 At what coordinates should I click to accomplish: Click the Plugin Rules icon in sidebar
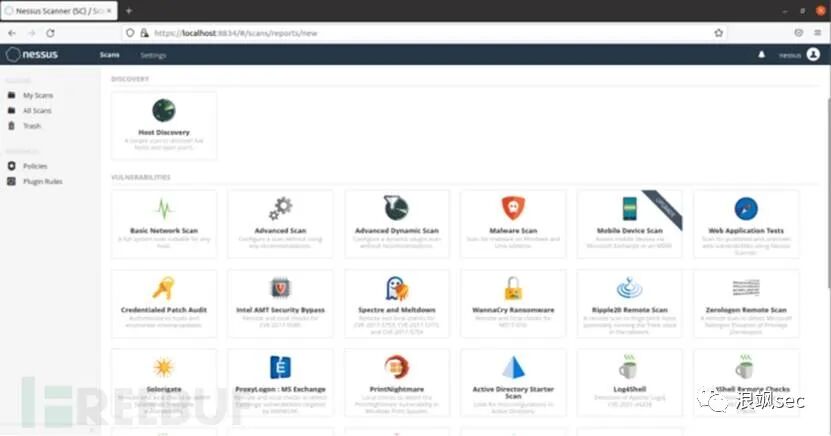[12, 181]
